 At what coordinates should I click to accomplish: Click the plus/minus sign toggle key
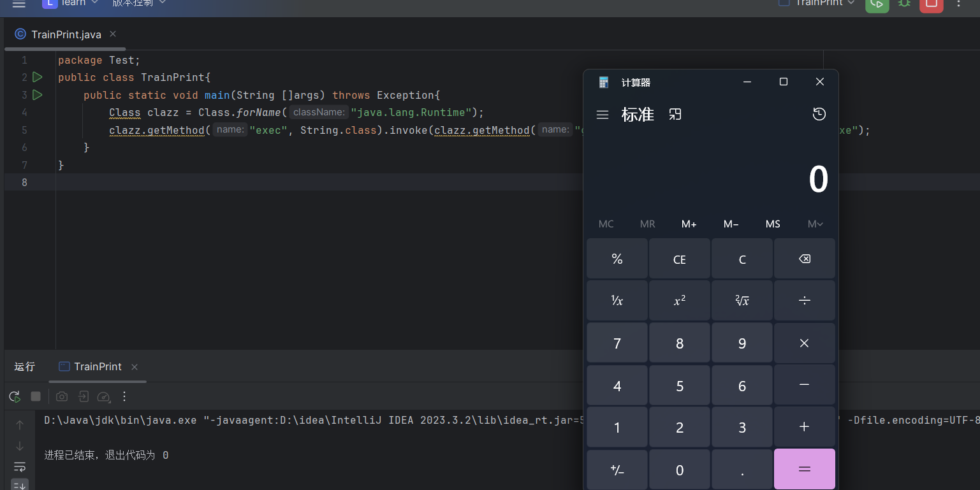click(x=617, y=470)
